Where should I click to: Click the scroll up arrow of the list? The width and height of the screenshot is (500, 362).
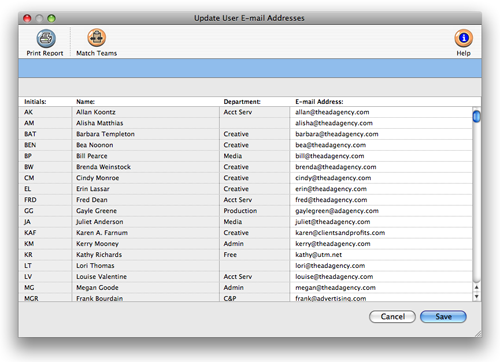coord(477,287)
